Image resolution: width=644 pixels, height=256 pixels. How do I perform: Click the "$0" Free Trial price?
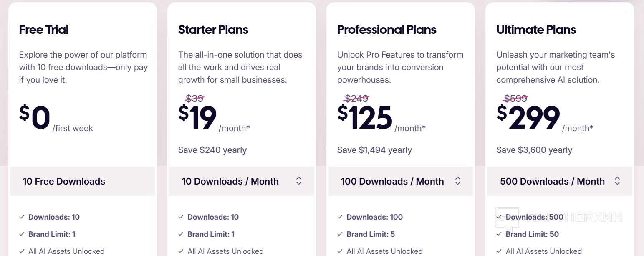[35, 118]
